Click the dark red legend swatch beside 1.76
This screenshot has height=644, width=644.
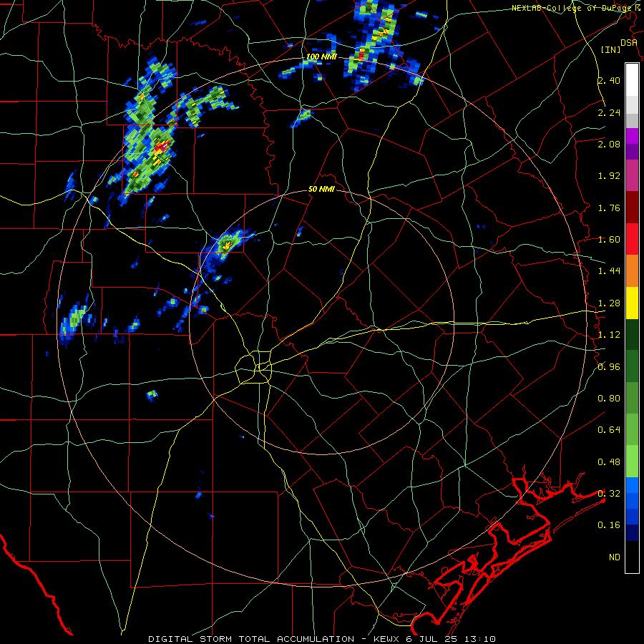pyautogui.click(x=632, y=208)
